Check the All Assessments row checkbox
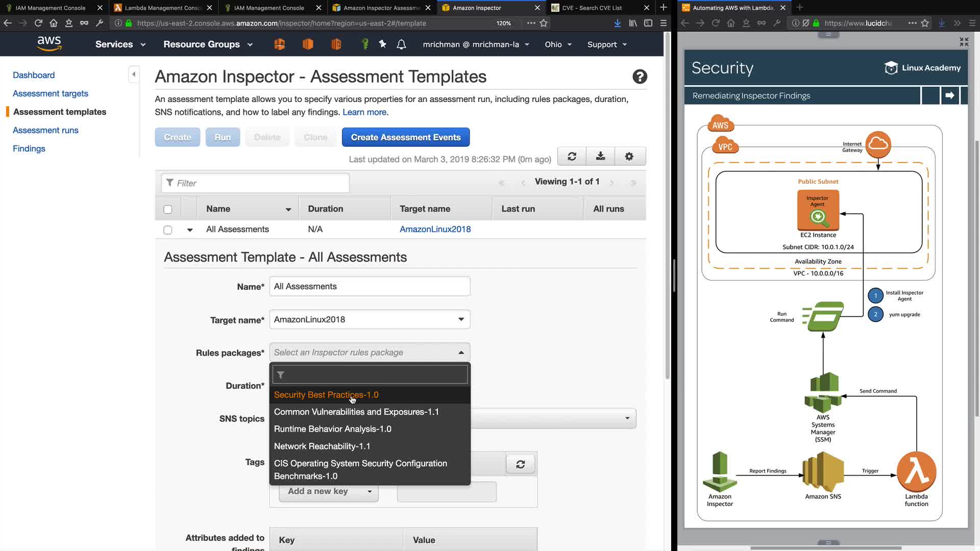This screenshot has height=551, width=980. pos(168,230)
